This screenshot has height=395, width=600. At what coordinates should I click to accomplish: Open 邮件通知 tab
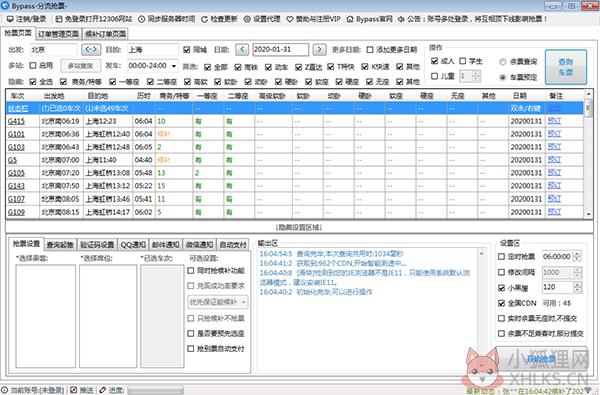pyautogui.click(x=165, y=245)
